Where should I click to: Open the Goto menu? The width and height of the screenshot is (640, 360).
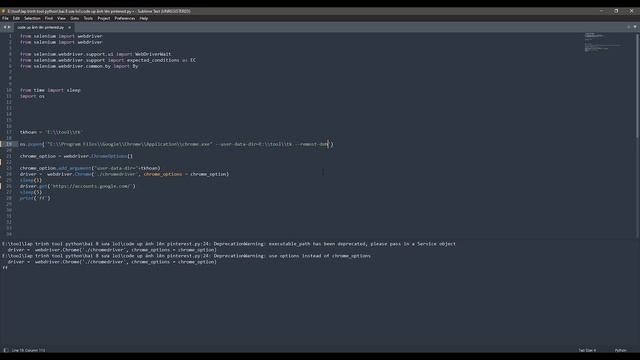tap(75, 18)
